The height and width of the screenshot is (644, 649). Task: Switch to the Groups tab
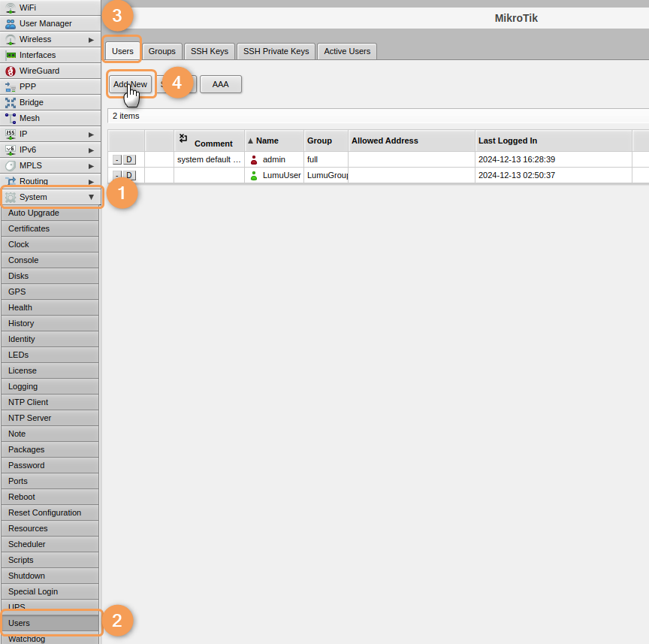161,51
